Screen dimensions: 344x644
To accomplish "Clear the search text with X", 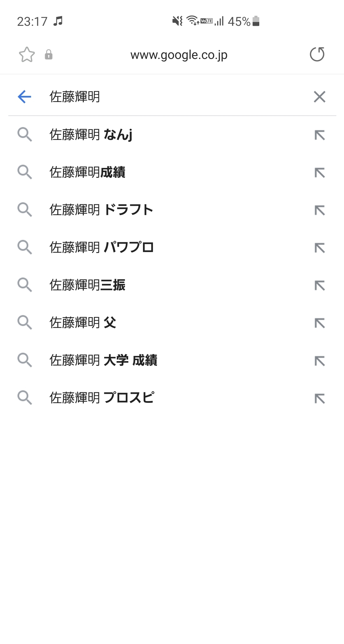I will click(319, 97).
